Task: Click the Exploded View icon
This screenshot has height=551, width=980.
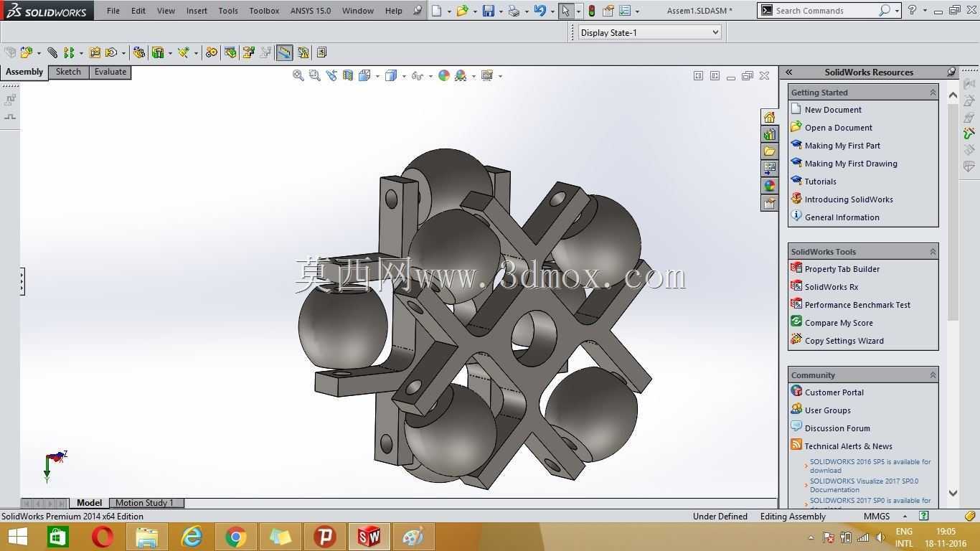Action: (248, 52)
